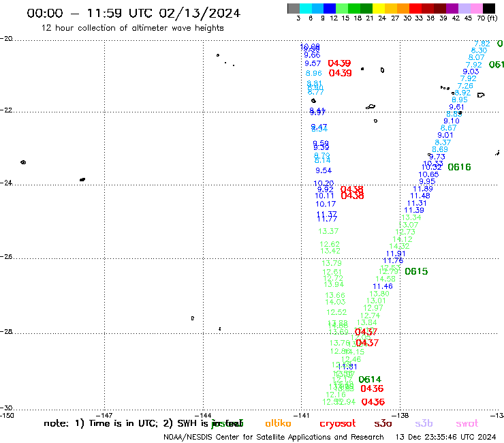The image size is (504, 443).
Task: Click the wave height value '14.12'
Action: tap(403, 239)
